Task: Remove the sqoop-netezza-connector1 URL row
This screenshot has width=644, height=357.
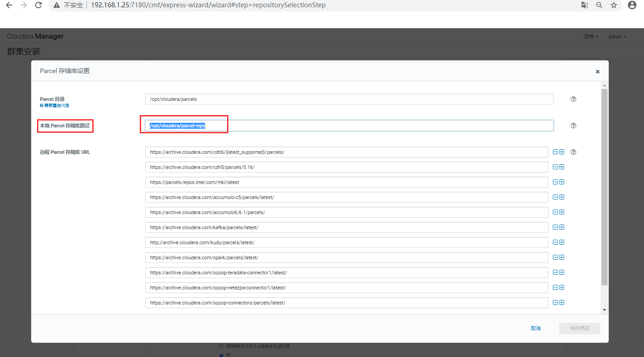Action: click(555, 288)
